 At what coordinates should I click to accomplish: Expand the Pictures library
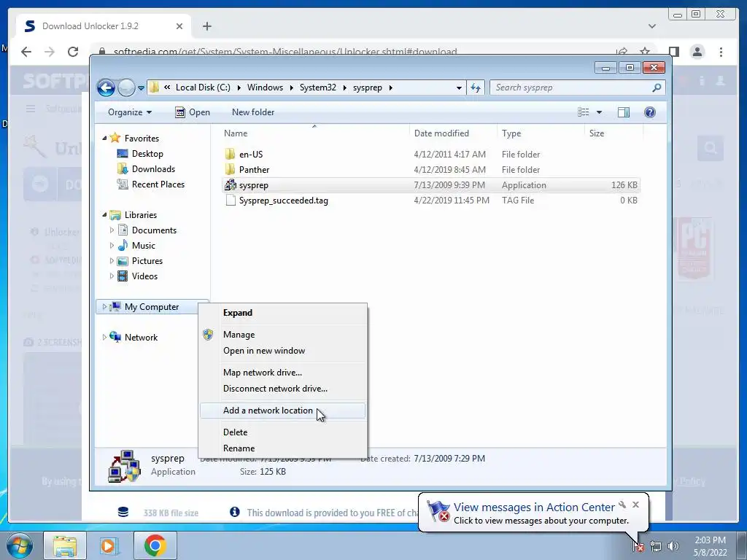[x=112, y=261]
